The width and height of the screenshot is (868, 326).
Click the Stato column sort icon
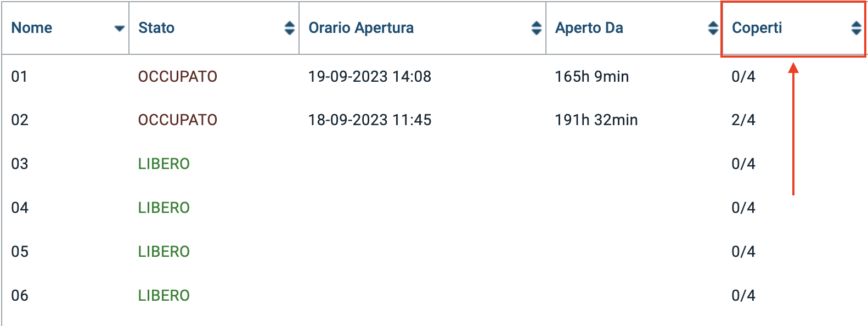coord(289,28)
